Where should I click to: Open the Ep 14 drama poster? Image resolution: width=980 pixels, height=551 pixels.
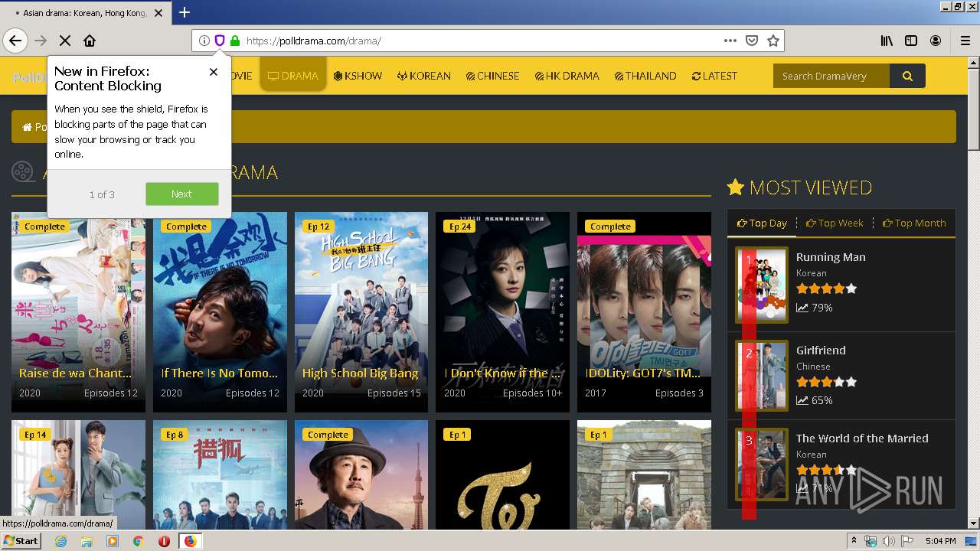point(78,474)
